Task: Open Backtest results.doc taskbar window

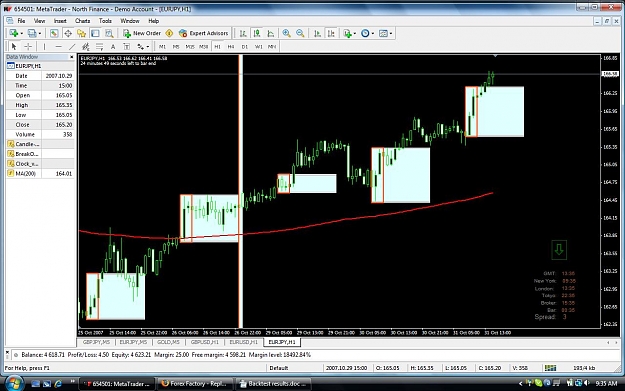Action: click(273, 384)
